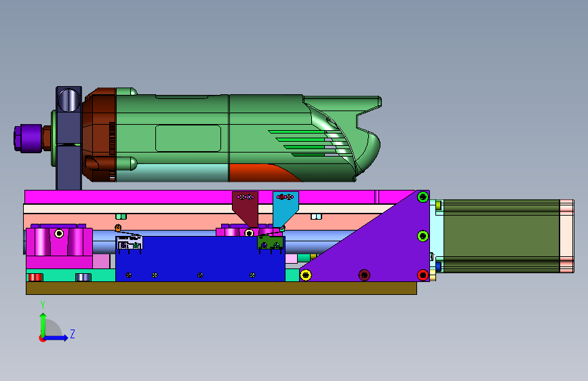Select the olive green stepper motor body

tap(501, 236)
